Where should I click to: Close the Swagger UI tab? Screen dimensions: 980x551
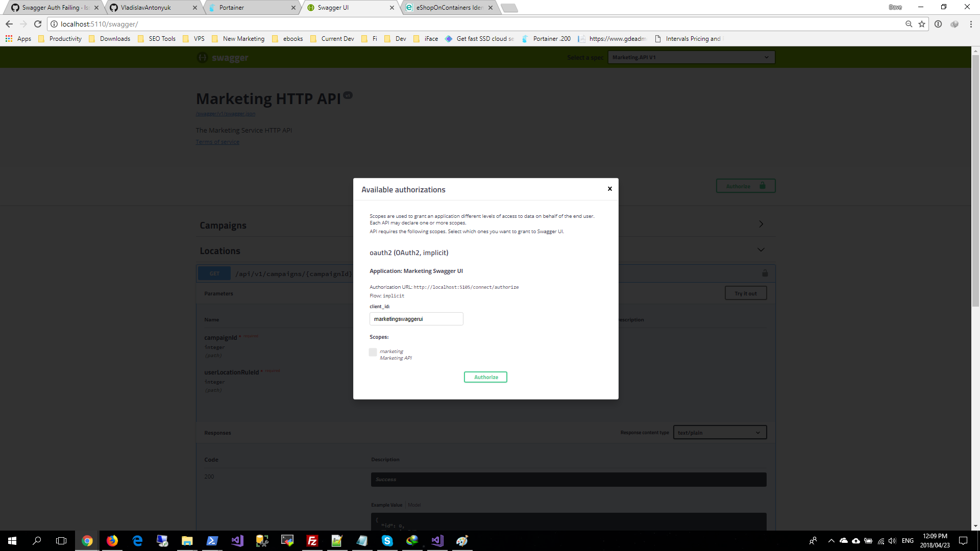pyautogui.click(x=392, y=8)
